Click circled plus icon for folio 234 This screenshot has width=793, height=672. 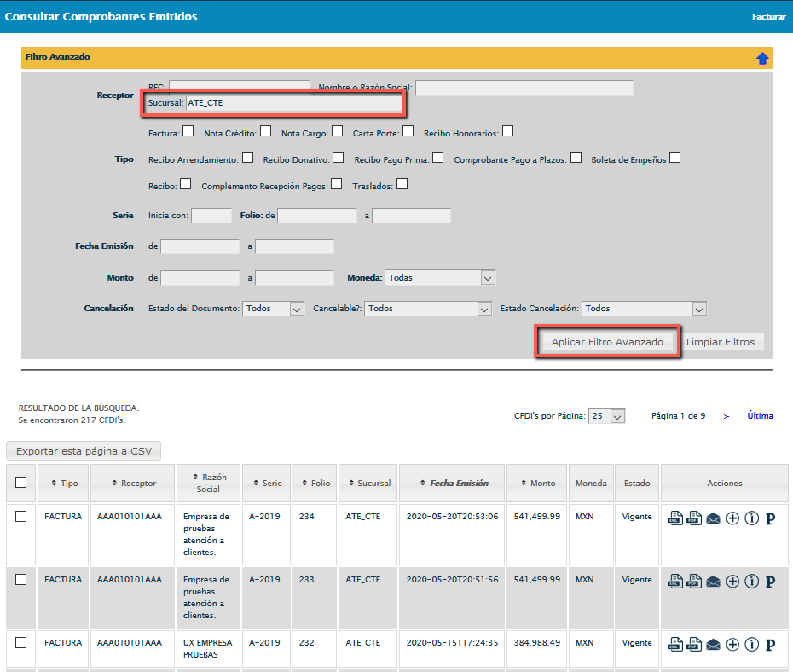[x=732, y=518]
